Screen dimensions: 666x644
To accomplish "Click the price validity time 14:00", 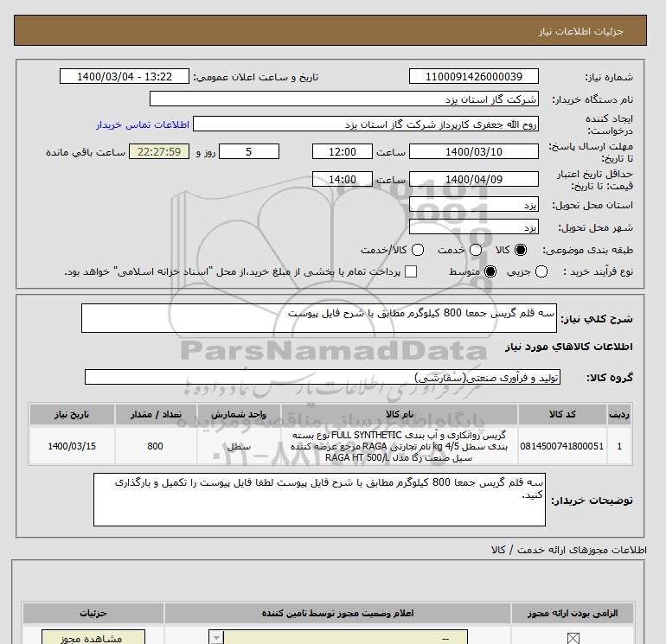I will [343, 179].
